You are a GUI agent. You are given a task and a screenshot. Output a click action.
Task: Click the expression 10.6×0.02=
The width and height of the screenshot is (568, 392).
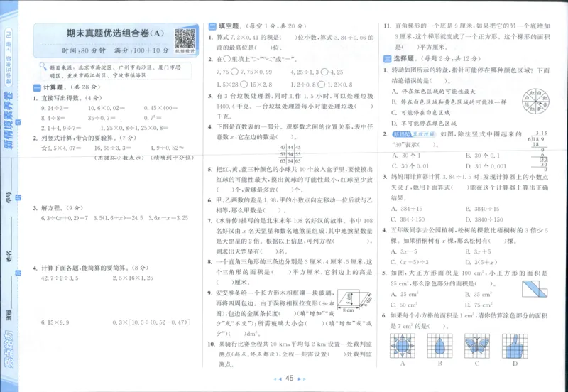pyautogui.click(x=106, y=108)
